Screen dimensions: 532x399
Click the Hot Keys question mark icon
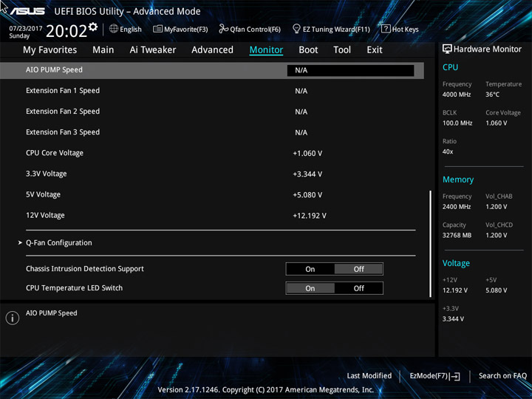[x=386, y=29]
